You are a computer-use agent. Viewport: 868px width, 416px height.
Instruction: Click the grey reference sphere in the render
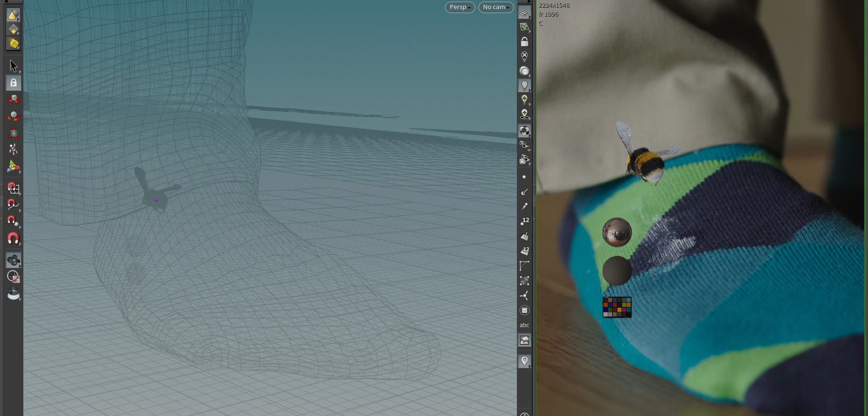click(617, 271)
